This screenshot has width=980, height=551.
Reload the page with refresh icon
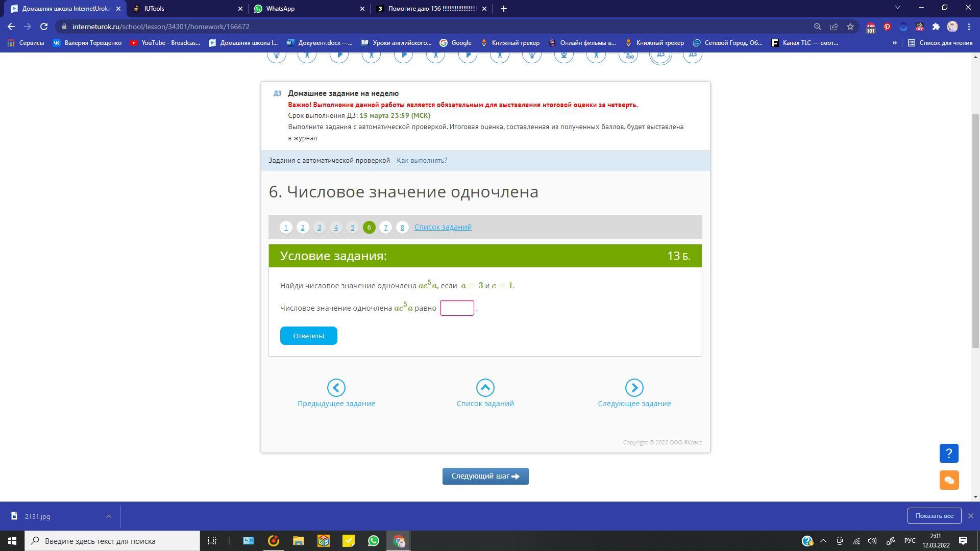44,27
